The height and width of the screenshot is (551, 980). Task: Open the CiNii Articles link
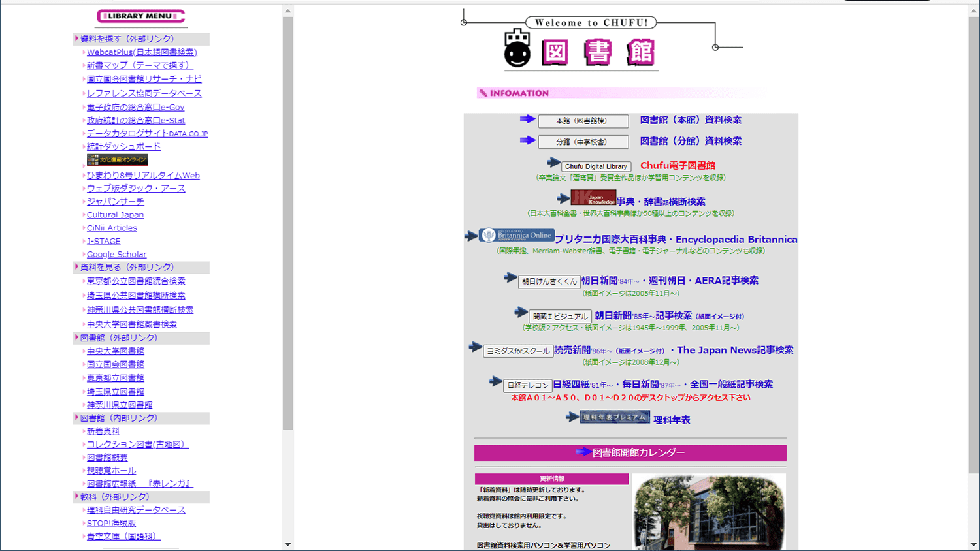pyautogui.click(x=112, y=228)
